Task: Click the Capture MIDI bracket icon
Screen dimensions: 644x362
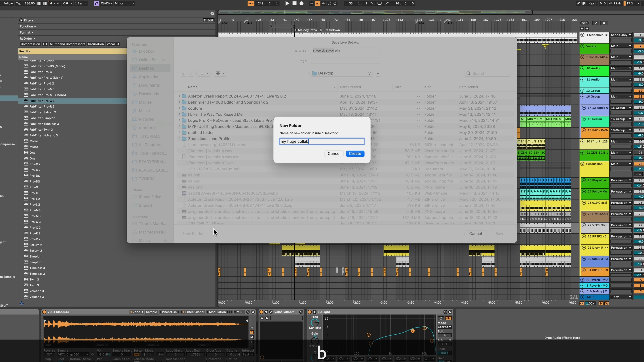Action: coord(329,3)
